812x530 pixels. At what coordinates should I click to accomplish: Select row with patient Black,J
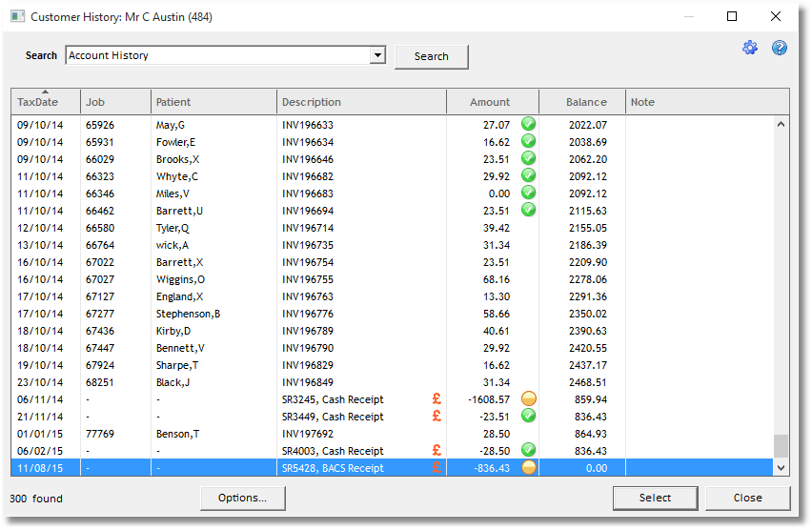(x=393, y=381)
